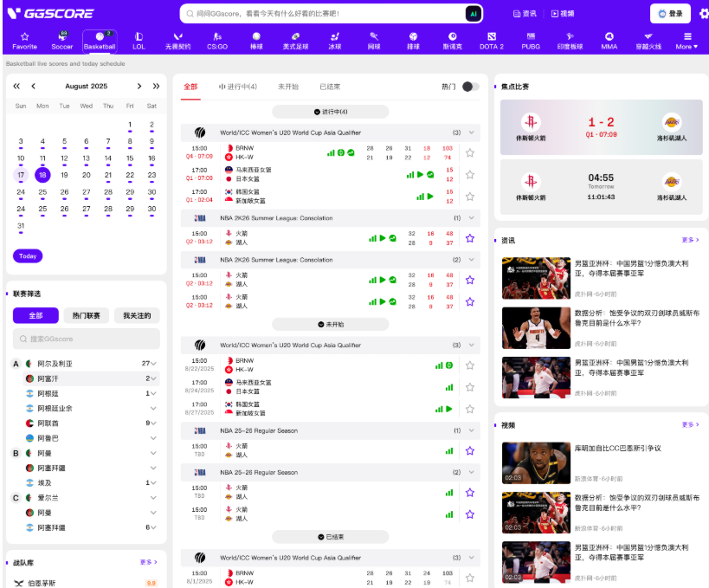Switch to 进行中(4) live tab
The image size is (709, 588).
(x=238, y=87)
